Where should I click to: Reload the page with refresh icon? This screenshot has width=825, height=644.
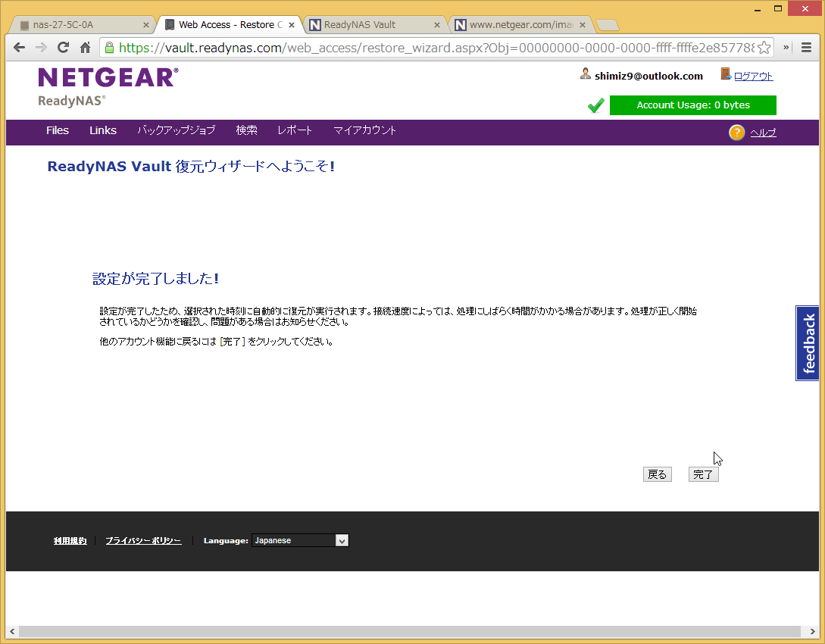[x=64, y=47]
